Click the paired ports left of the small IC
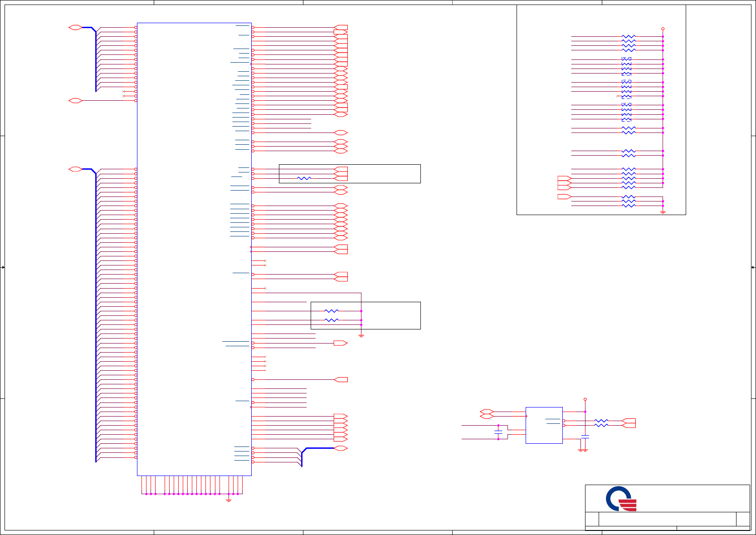The height and width of the screenshot is (535, 756). pyautogui.click(x=487, y=414)
